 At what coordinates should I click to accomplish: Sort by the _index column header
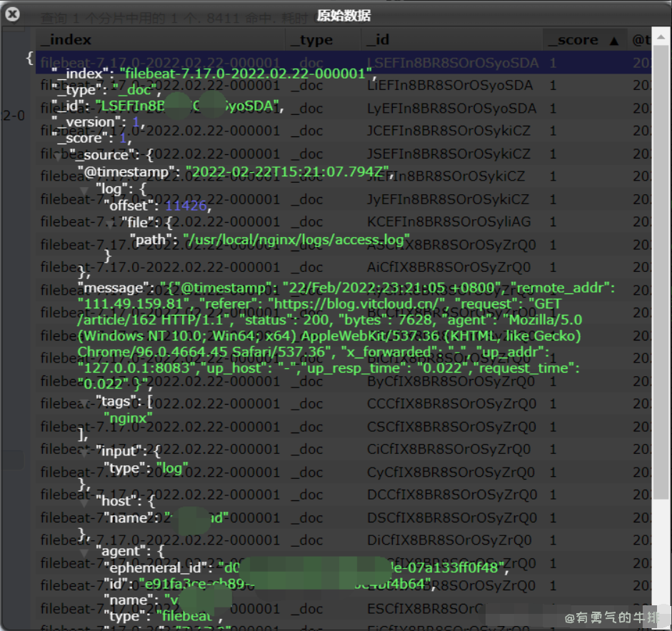(160, 40)
